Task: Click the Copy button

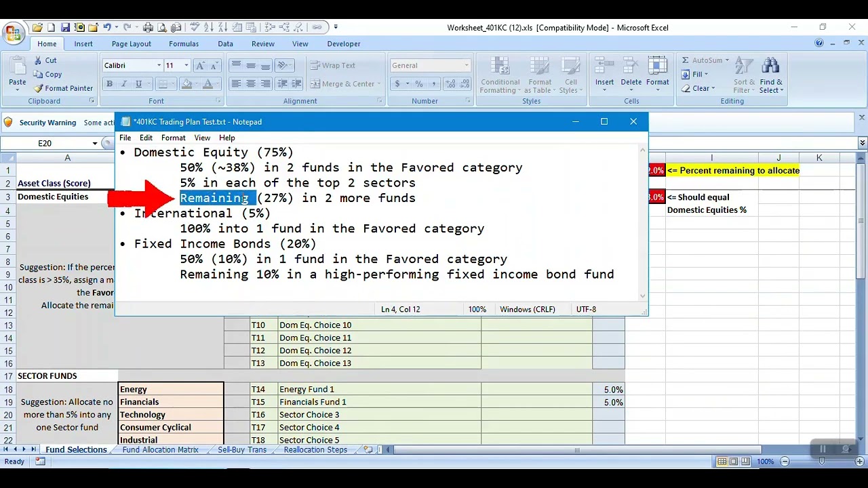Action: 47,75
